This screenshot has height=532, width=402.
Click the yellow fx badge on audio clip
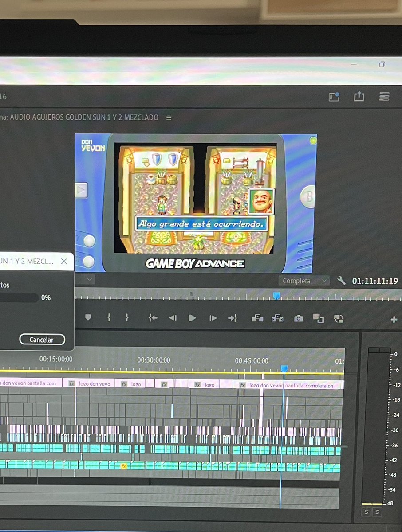pyautogui.click(x=124, y=466)
